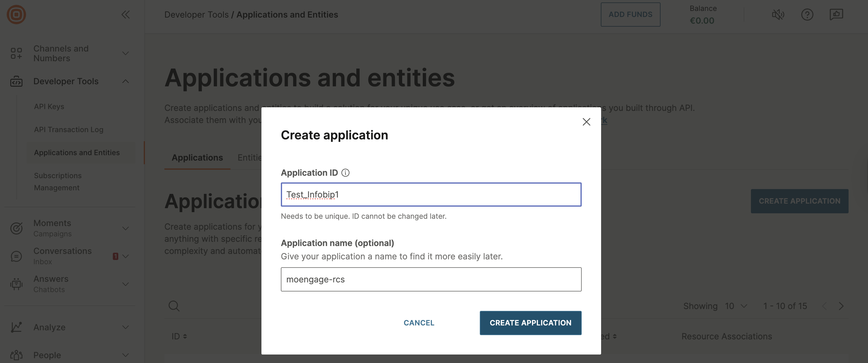Expand Channels and Numbers menu
This screenshot has height=363, width=868.
(x=125, y=53)
